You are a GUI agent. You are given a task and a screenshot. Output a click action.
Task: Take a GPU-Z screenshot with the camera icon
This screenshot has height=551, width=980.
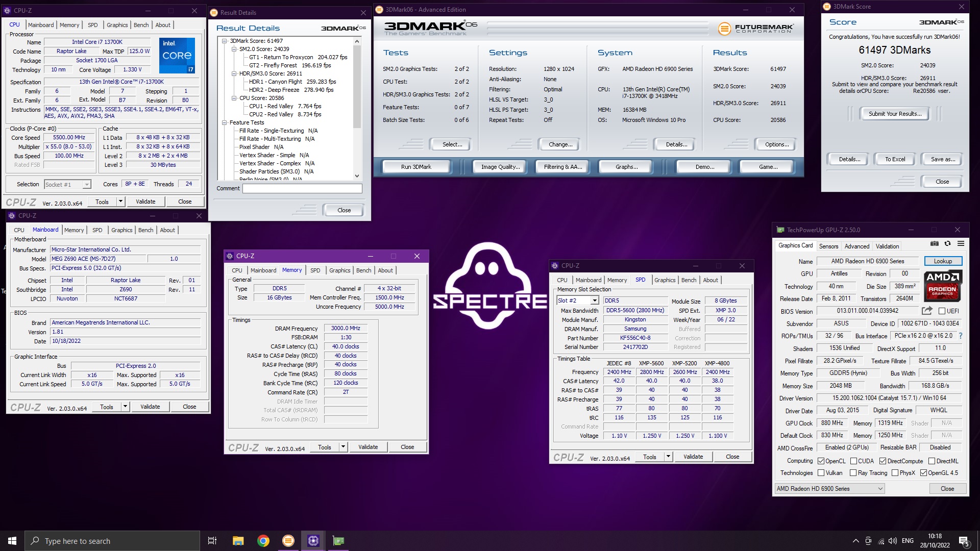point(935,244)
